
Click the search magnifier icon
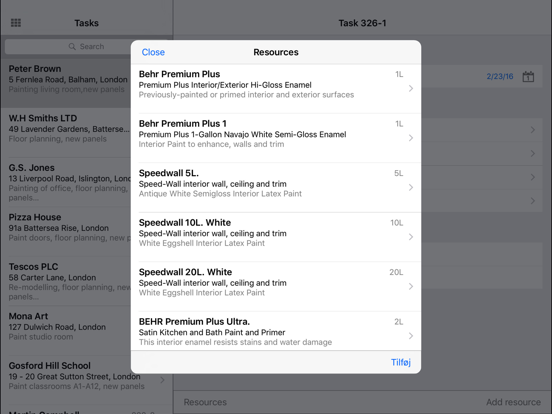tap(72, 46)
